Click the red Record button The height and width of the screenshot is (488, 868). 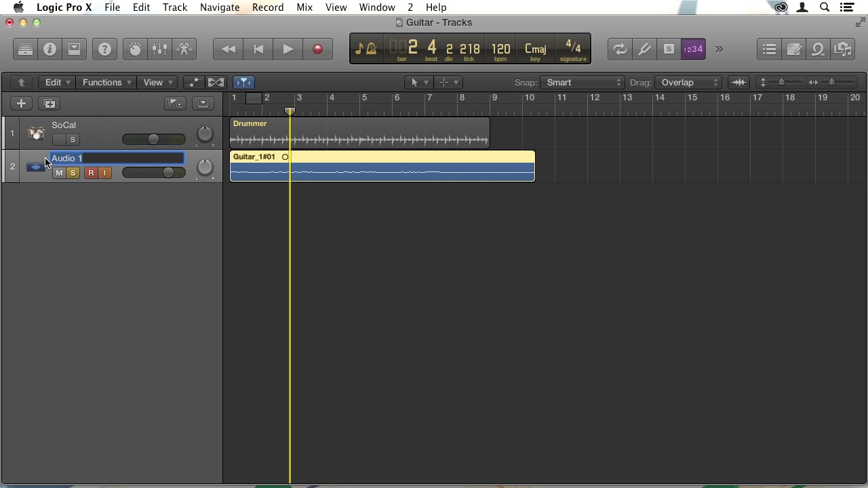pos(317,49)
